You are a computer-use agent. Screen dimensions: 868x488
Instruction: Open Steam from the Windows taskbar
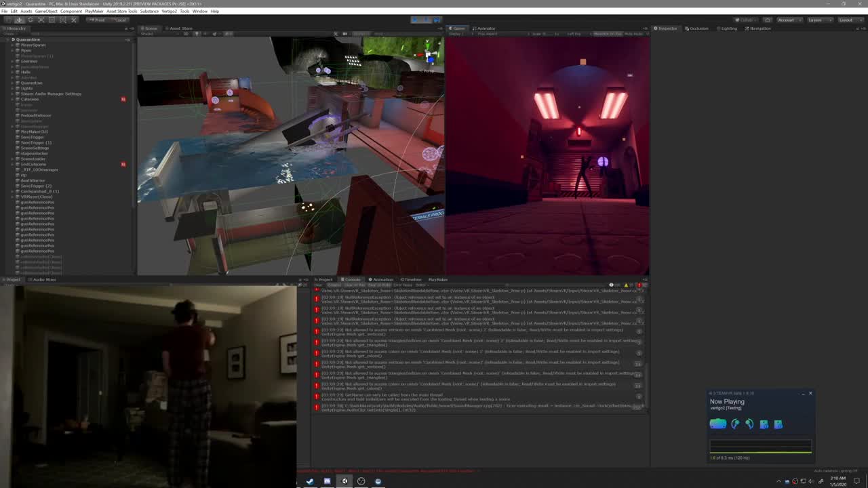click(x=310, y=481)
